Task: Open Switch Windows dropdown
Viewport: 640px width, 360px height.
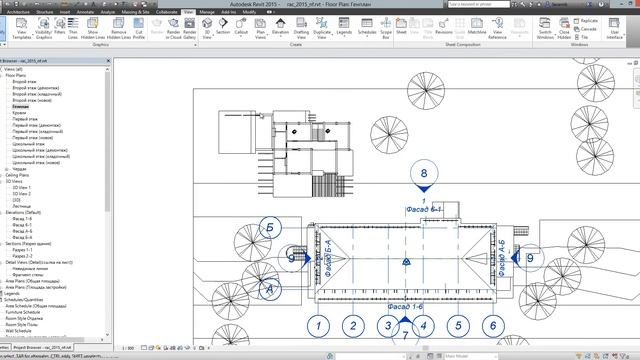Action: tap(545, 29)
